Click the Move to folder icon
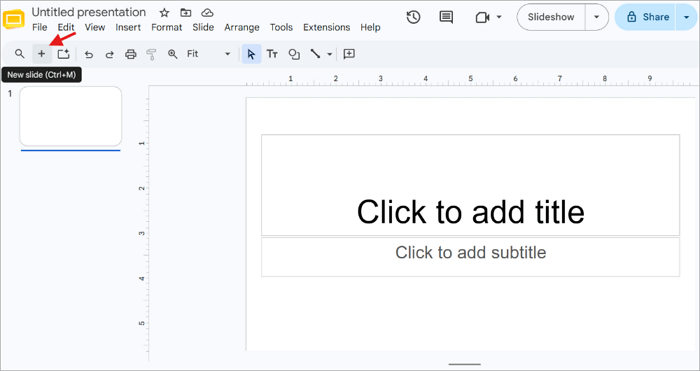The width and height of the screenshot is (700, 371). 186,13
